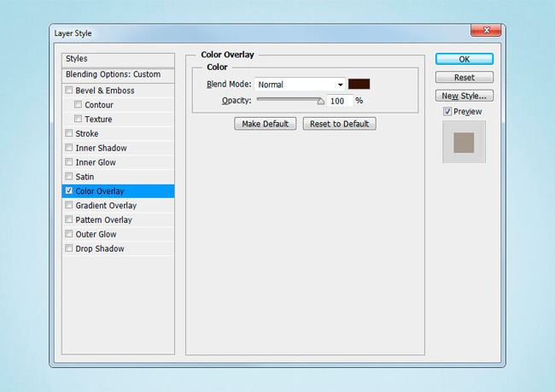Open the Drop Shadow settings label

100,249
